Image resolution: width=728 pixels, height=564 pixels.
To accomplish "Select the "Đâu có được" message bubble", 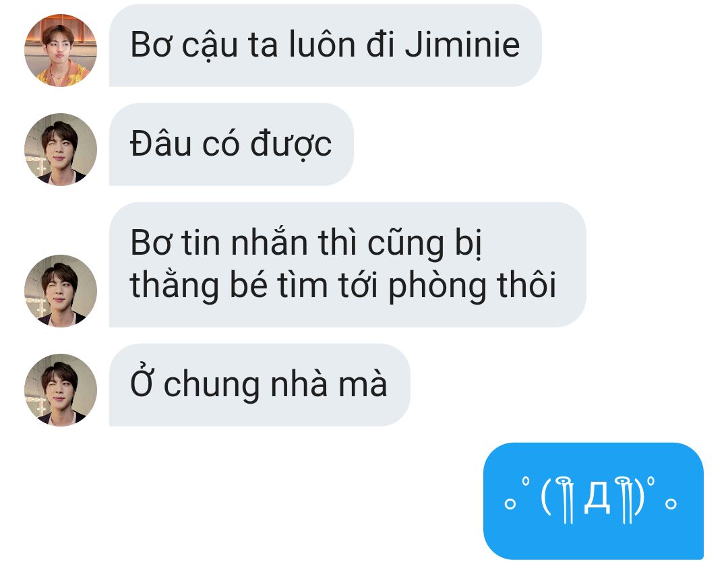I will [231, 144].
